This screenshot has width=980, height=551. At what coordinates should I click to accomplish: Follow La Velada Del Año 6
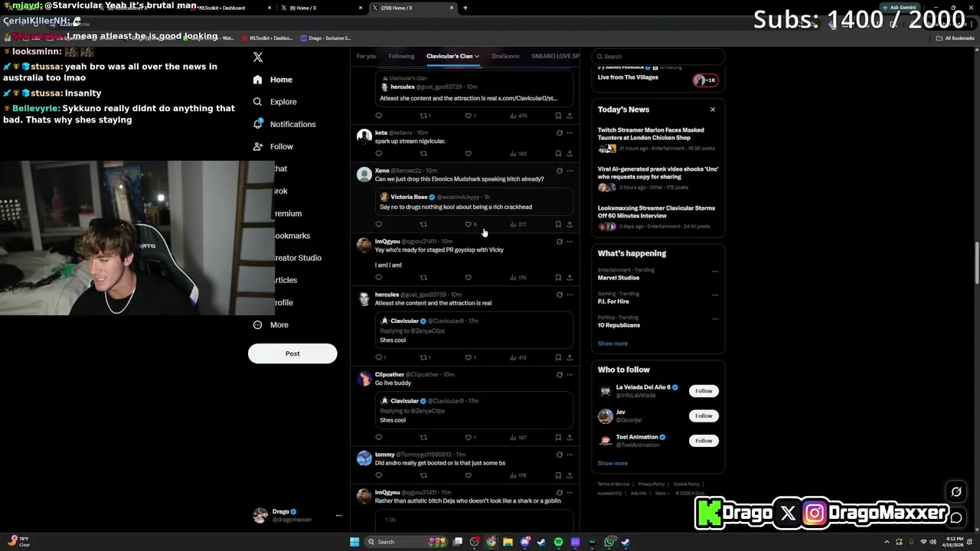[x=704, y=391]
